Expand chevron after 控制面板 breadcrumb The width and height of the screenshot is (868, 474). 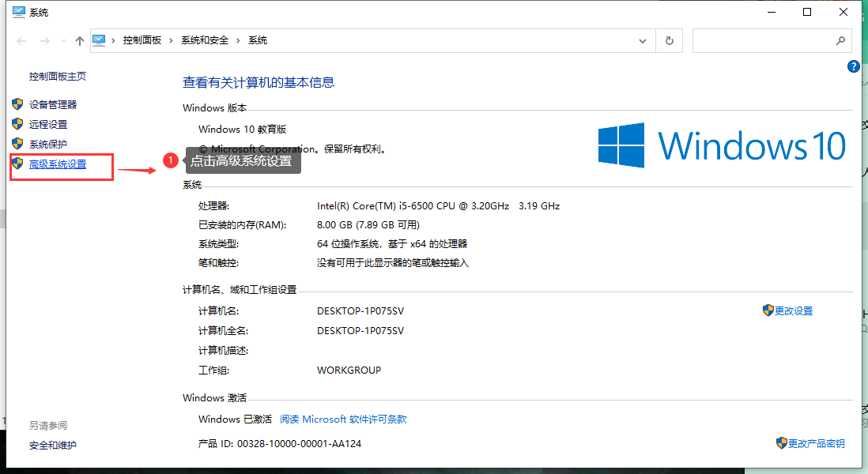click(171, 40)
